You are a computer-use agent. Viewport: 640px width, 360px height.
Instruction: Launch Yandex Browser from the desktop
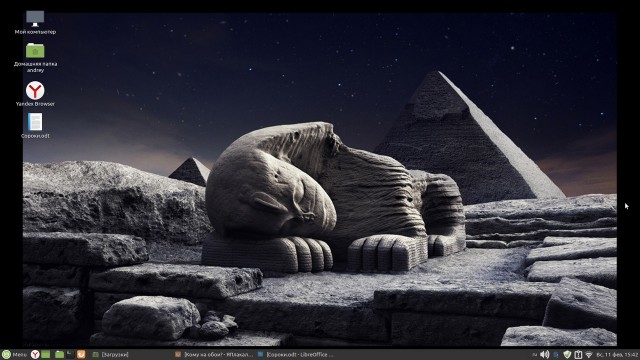pyautogui.click(x=35, y=94)
